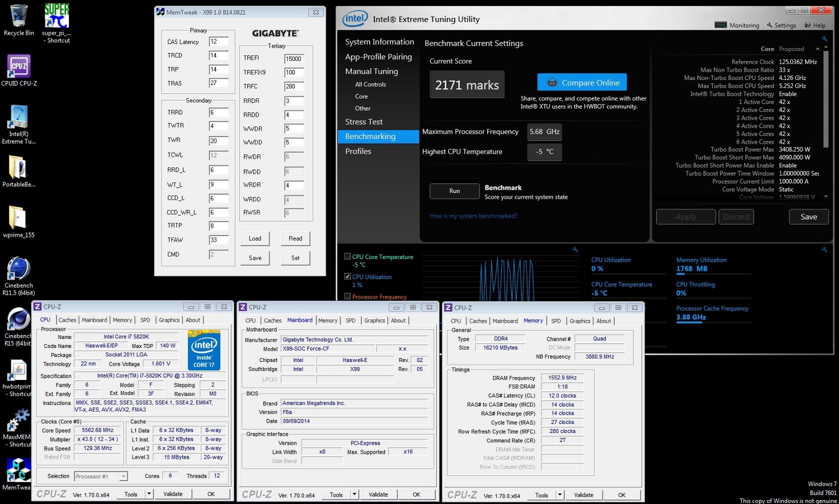Select Core under Manual Tuning
Screen dimensions: 839x504
(x=361, y=96)
